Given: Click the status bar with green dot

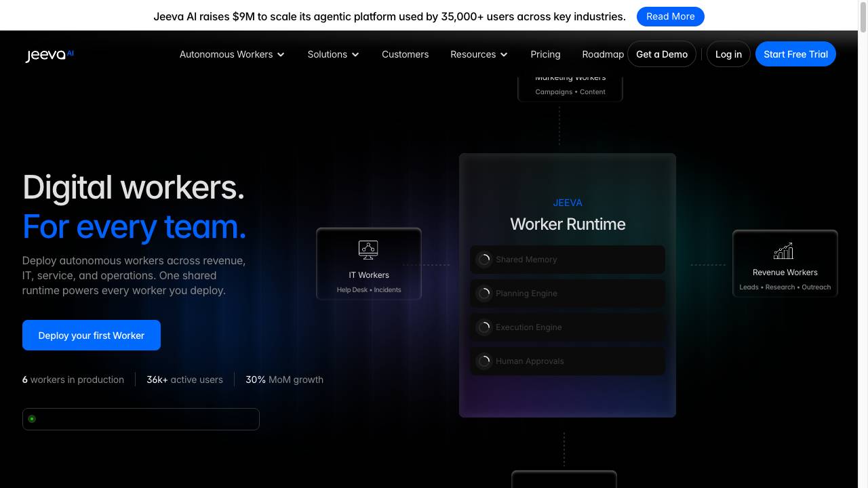Looking at the screenshot, I should point(141,419).
